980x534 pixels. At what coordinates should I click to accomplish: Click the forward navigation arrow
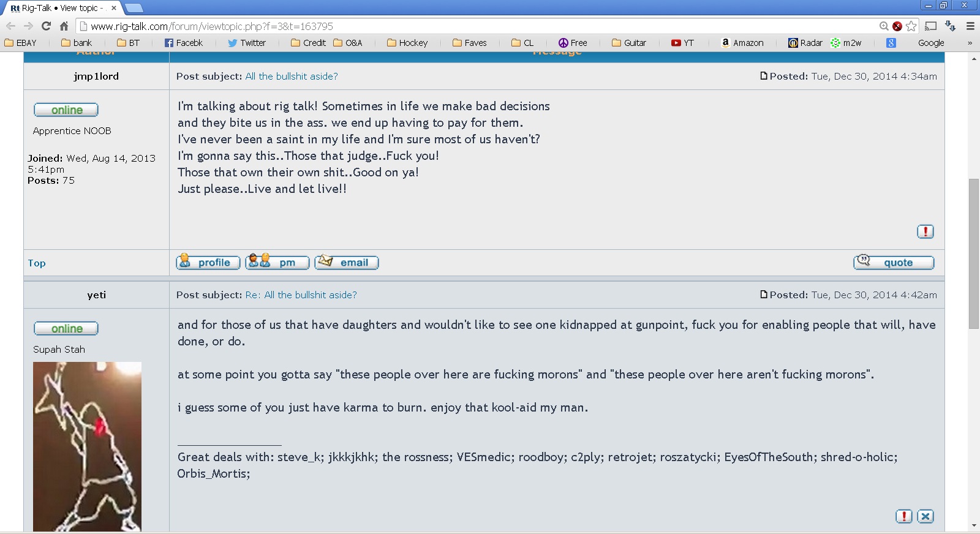[x=28, y=26]
